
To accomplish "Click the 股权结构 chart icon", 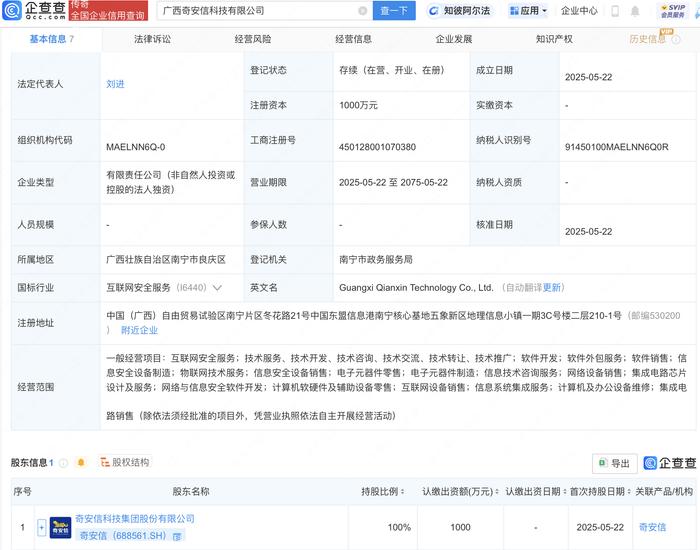I will [x=105, y=462].
